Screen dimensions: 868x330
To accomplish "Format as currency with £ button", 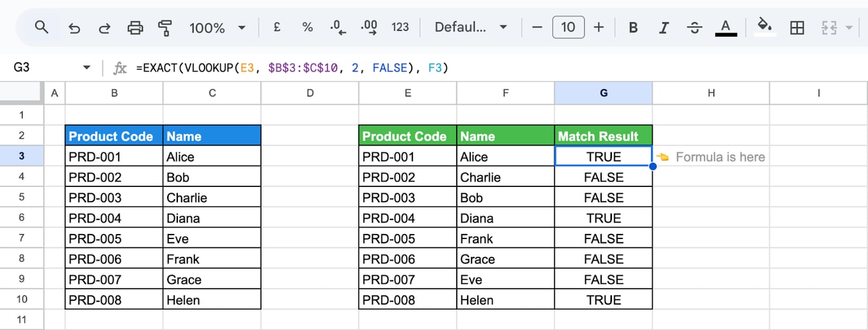I will 277,27.
